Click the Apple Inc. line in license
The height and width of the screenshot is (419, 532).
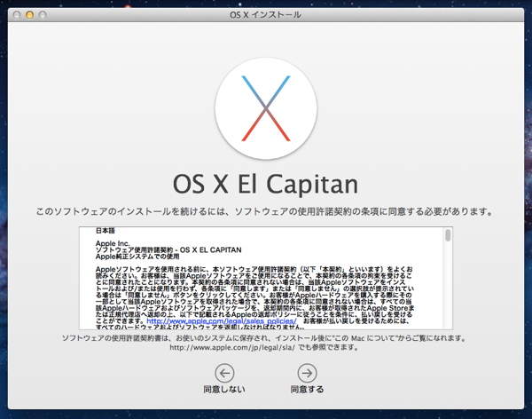pyautogui.click(x=113, y=243)
